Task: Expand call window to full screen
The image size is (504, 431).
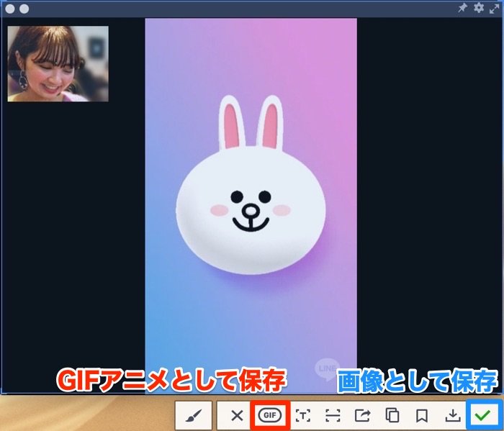Action: click(495, 9)
